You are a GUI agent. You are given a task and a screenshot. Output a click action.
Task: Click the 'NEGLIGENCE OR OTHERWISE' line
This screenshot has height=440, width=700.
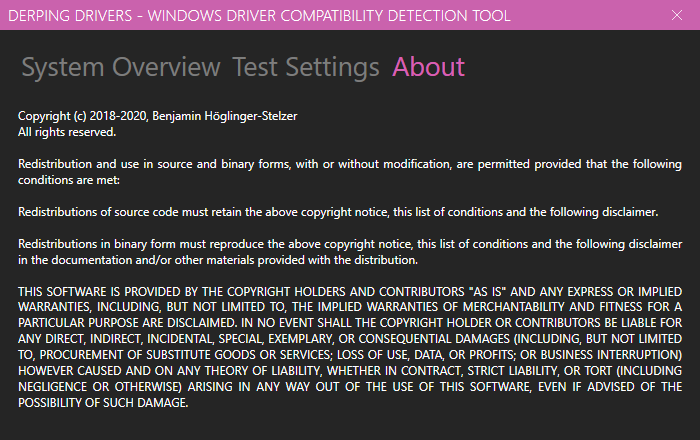pos(350,387)
